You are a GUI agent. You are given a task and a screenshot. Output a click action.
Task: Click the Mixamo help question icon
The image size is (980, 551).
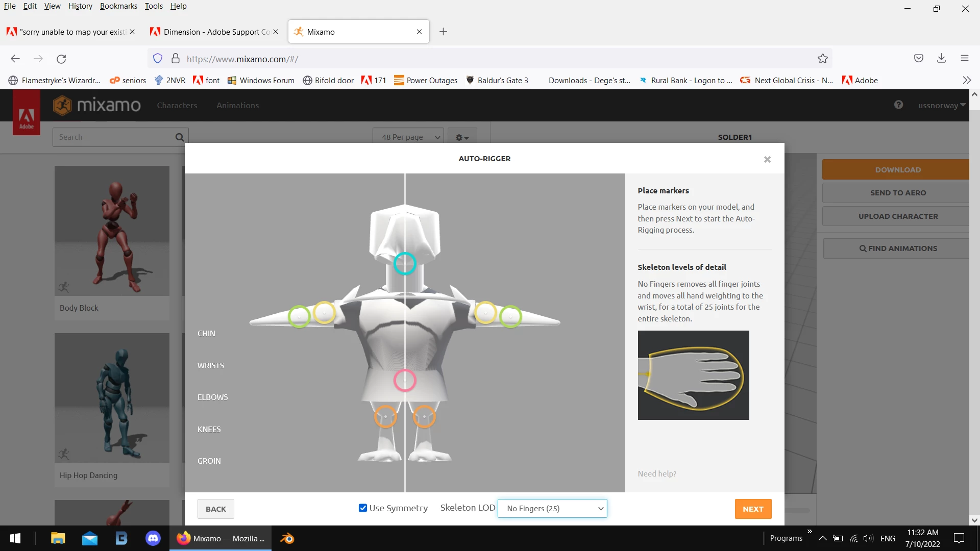(x=898, y=105)
